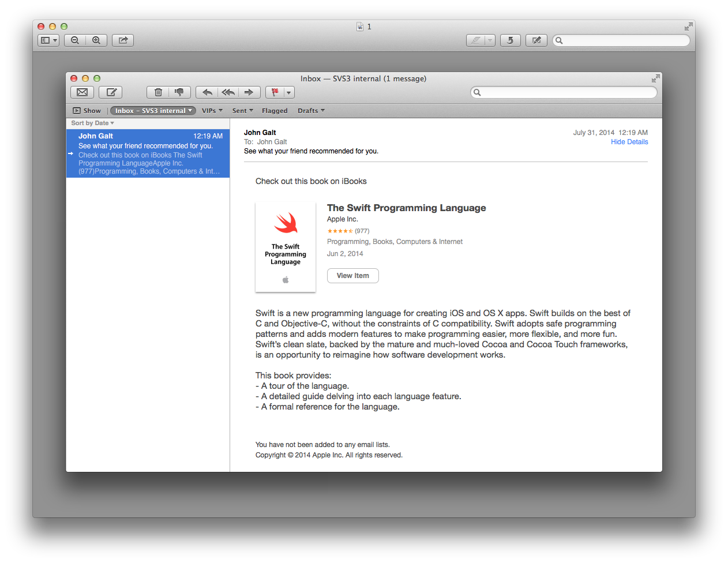Screen dimensions: 728x563
Task: Focus the Preview search field
Action: point(621,40)
